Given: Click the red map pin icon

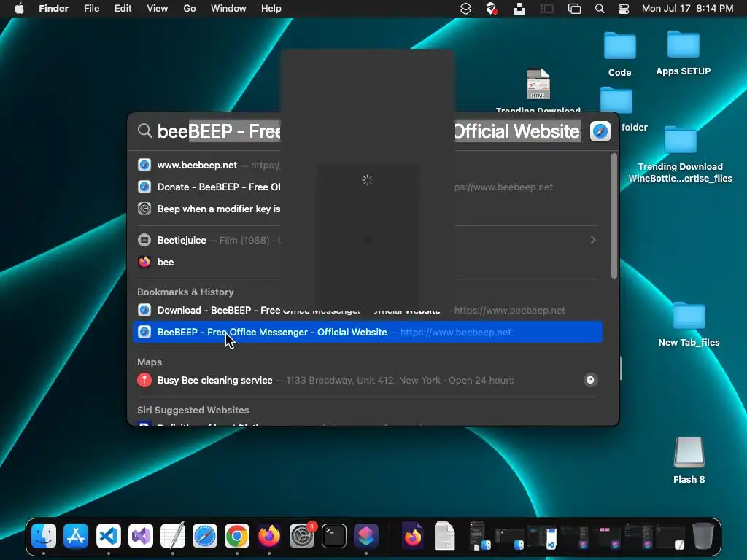Looking at the screenshot, I should click(x=144, y=381).
